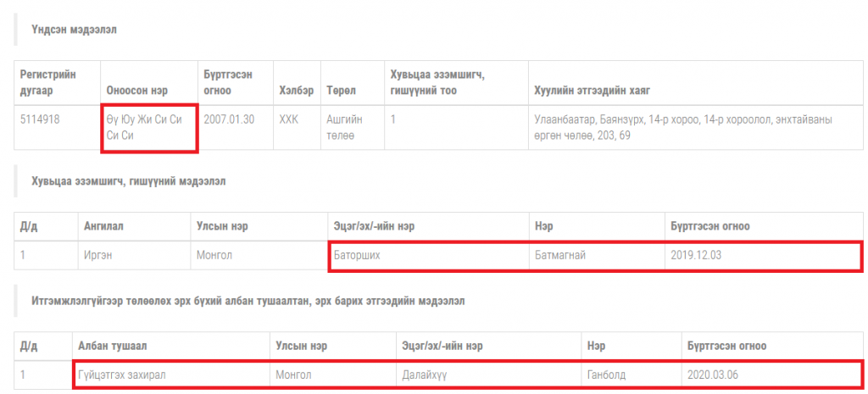This screenshot has width=868, height=394.
Task: Click registered date 2007.01.30
Action: coord(229,119)
